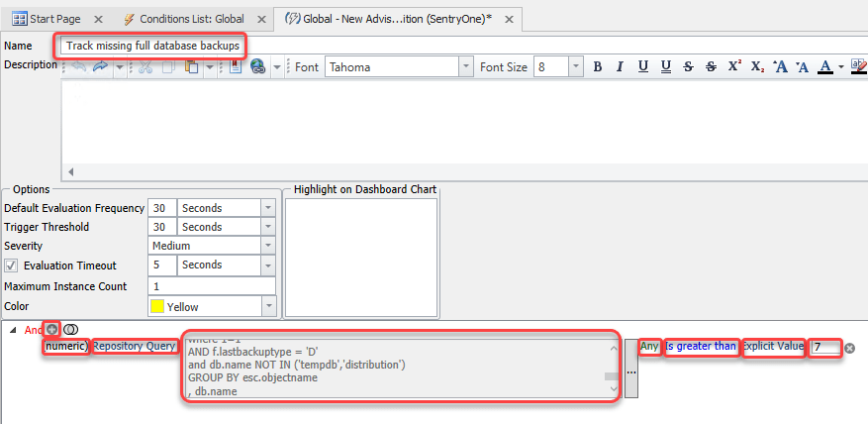Click the ellipsis button next to query box
The width and height of the screenshot is (868, 424).
630,369
